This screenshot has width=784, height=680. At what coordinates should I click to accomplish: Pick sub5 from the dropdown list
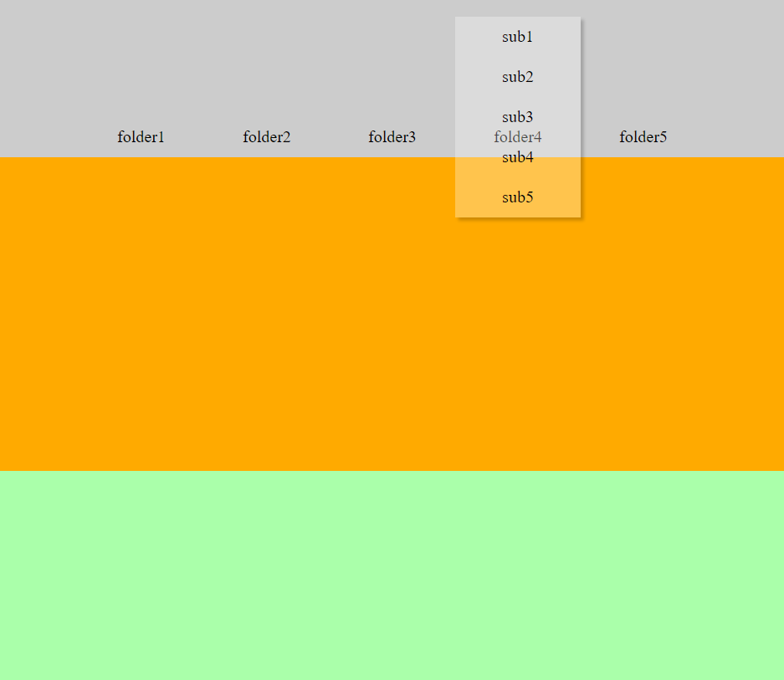click(x=517, y=197)
